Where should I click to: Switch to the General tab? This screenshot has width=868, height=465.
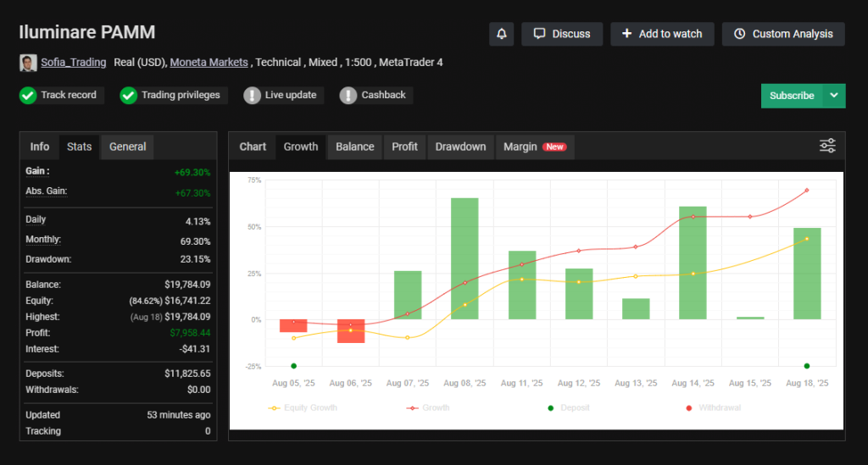[127, 147]
